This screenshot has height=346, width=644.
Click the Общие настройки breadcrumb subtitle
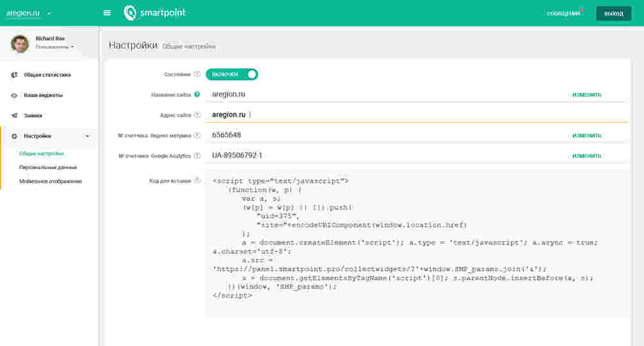(x=189, y=47)
